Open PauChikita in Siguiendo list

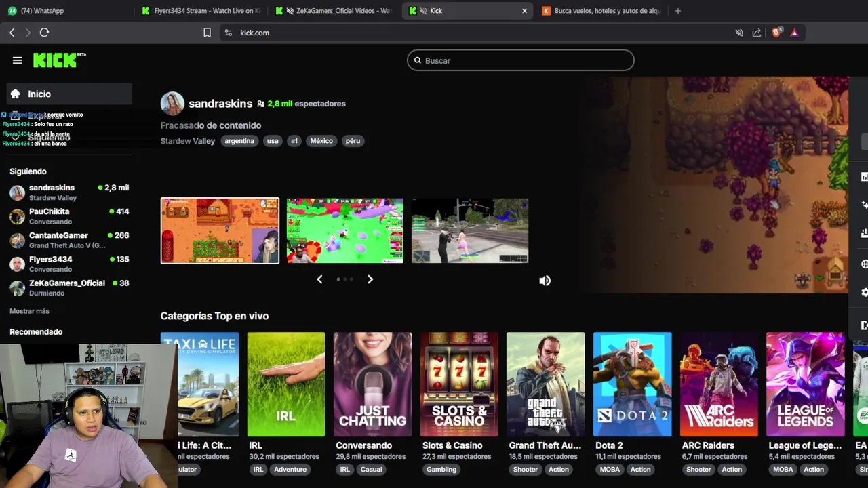tap(69, 216)
